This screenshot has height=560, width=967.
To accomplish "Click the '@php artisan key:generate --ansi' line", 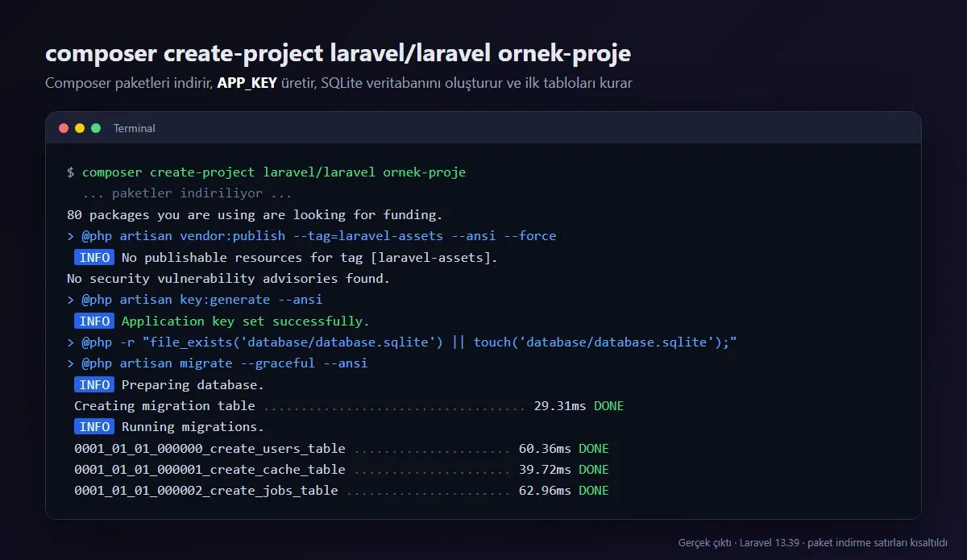I will (194, 300).
